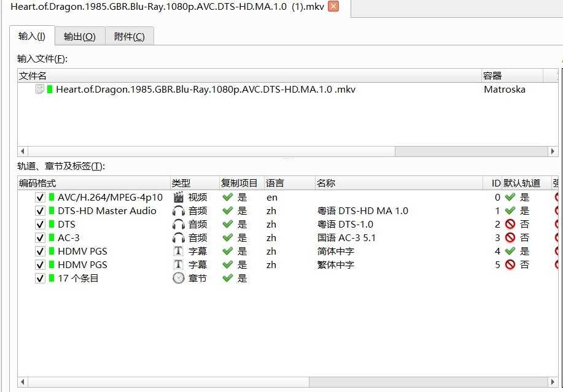
Task: Select the 繁体中字 subtitle name
Action: click(x=336, y=265)
